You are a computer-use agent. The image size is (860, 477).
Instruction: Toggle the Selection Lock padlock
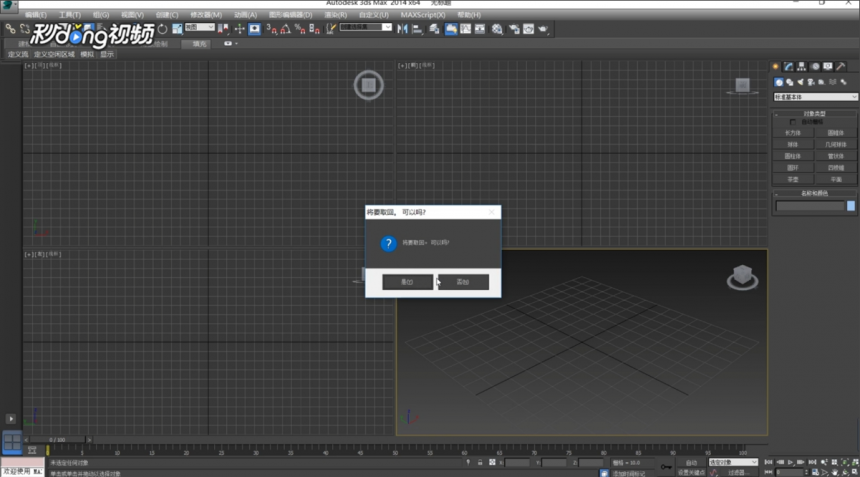pos(480,463)
